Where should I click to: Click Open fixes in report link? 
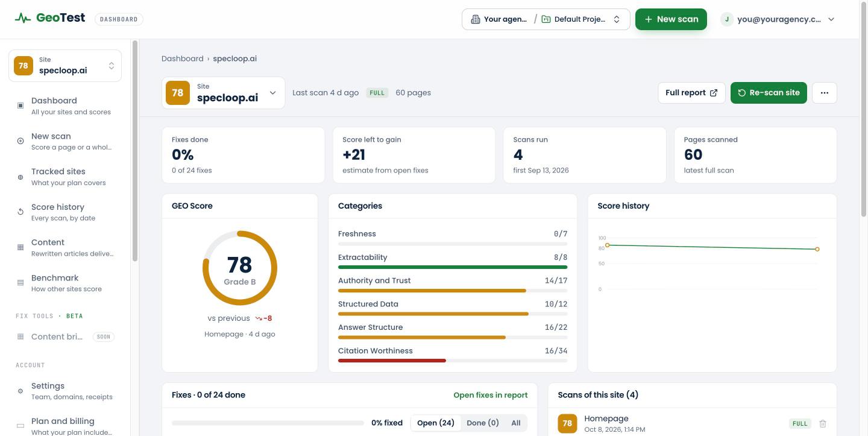pyautogui.click(x=491, y=395)
